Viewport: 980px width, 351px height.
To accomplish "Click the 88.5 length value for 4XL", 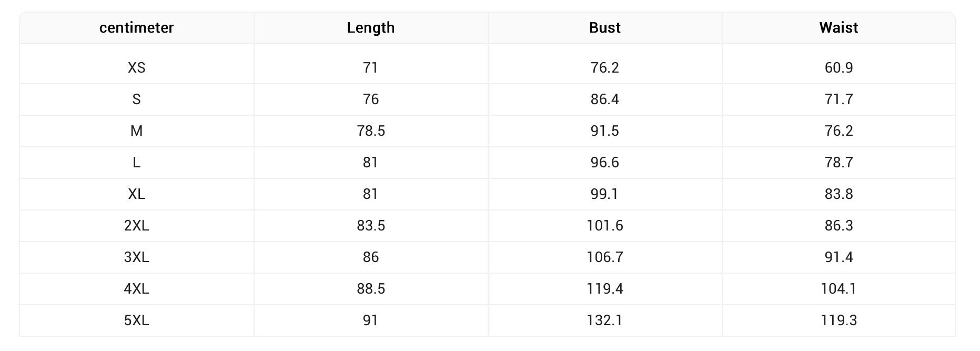I will (x=370, y=289).
